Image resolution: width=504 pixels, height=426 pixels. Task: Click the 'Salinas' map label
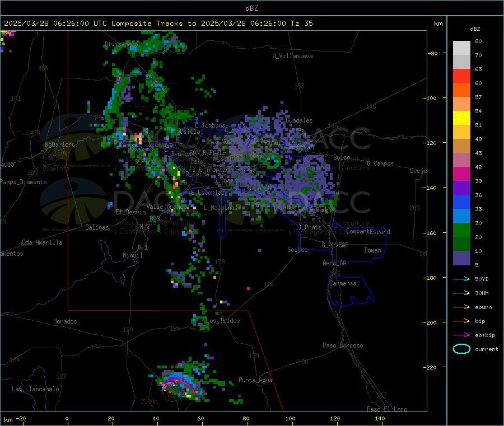coord(97,227)
